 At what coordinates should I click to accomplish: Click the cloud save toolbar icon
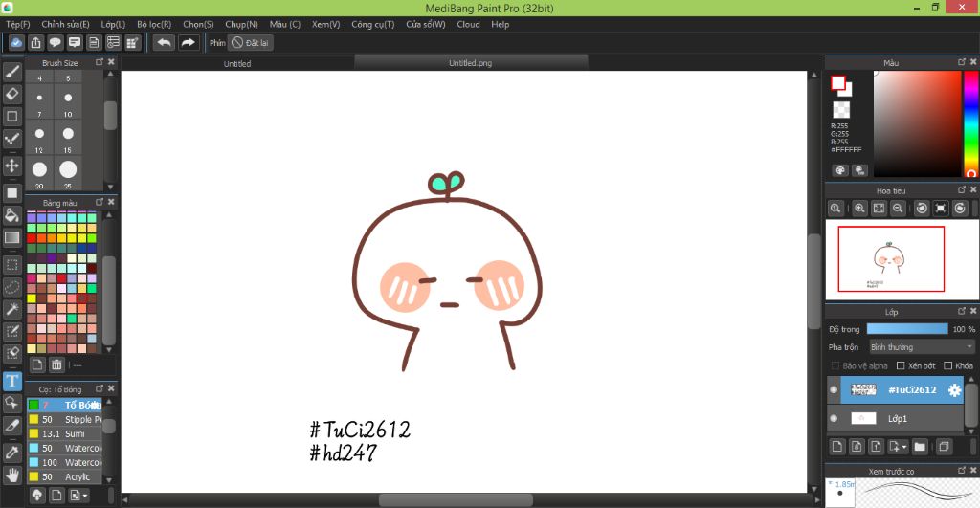pos(16,42)
